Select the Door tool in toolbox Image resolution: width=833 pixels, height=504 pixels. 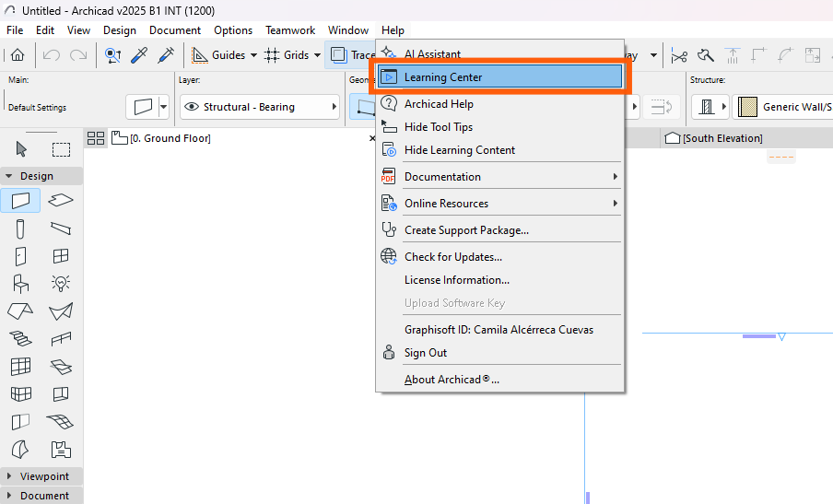(20, 256)
